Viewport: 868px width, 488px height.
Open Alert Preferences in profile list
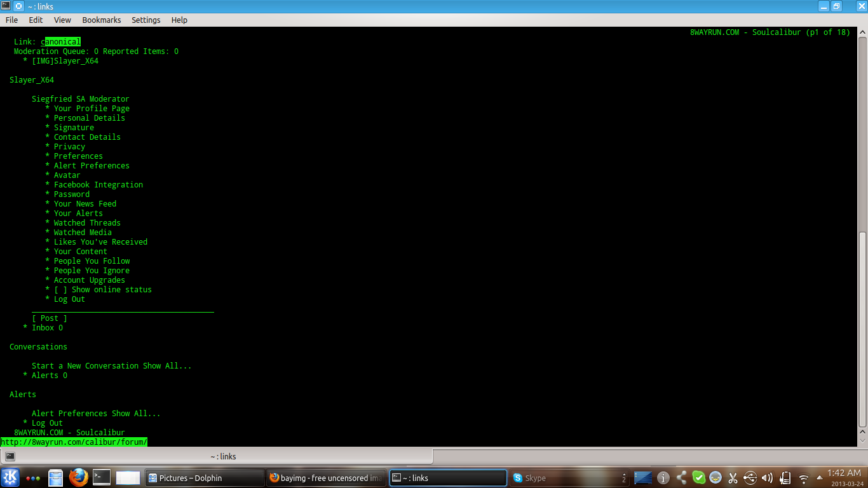pyautogui.click(x=92, y=166)
